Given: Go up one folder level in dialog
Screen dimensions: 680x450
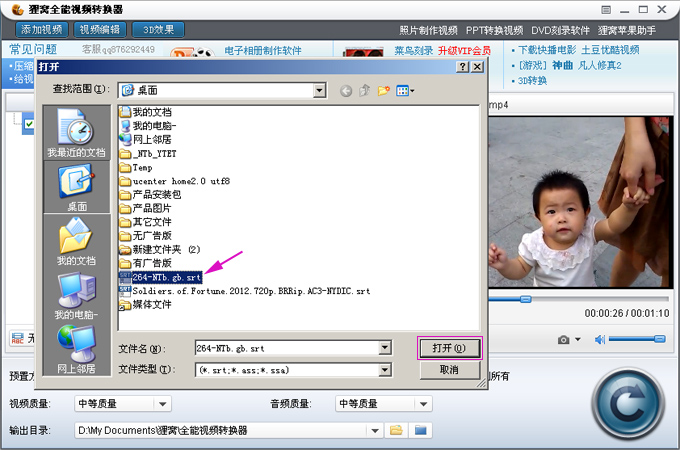Looking at the screenshot, I should click(365, 91).
